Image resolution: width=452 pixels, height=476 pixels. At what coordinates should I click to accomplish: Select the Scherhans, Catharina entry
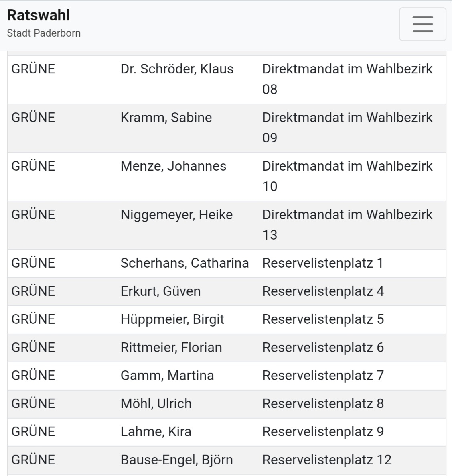pos(184,263)
